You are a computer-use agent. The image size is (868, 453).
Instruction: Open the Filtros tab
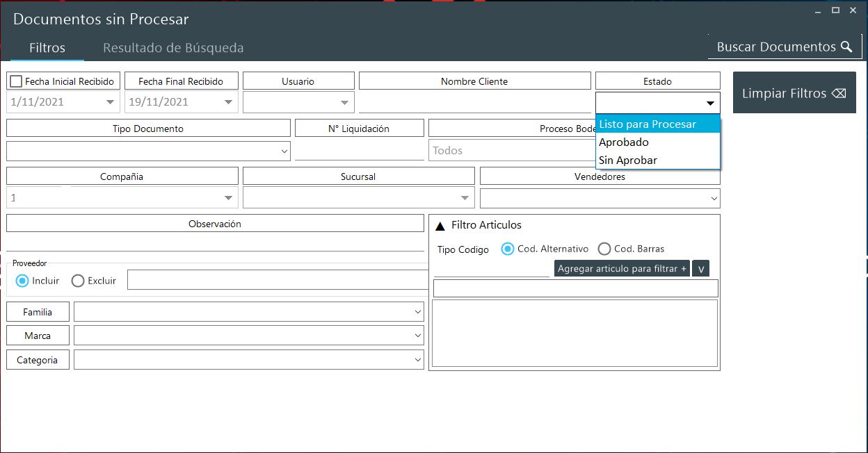click(47, 48)
